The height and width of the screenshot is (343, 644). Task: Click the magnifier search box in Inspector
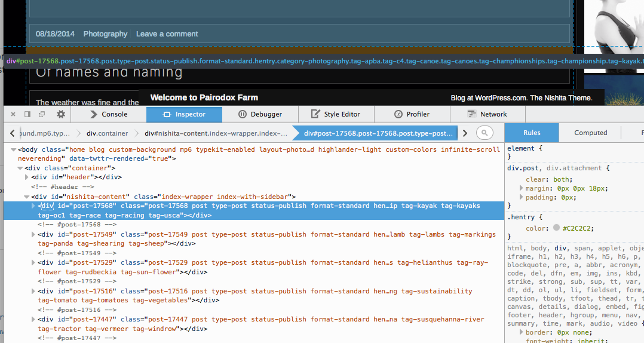pos(484,133)
